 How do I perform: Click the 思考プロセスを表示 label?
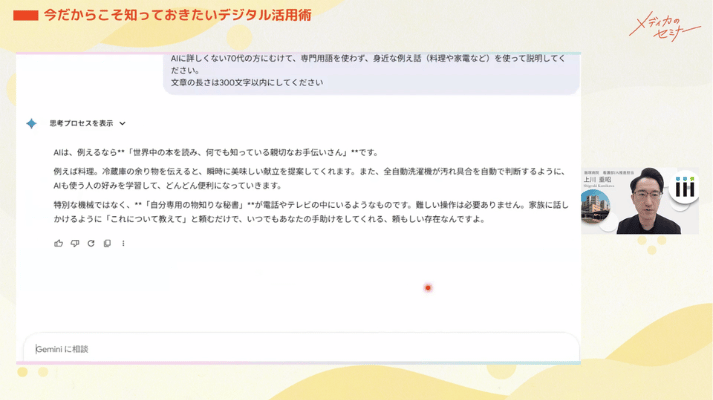coord(81,123)
